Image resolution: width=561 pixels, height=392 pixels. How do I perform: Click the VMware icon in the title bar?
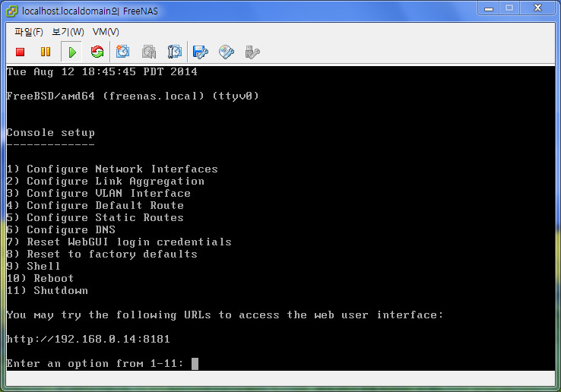click(x=12, y=11)
